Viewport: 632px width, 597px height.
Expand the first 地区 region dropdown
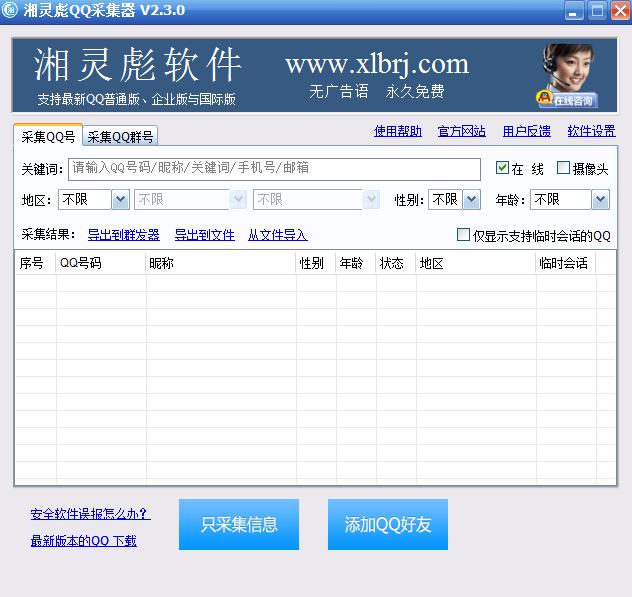pyautogui.click(x=120, y=199)
